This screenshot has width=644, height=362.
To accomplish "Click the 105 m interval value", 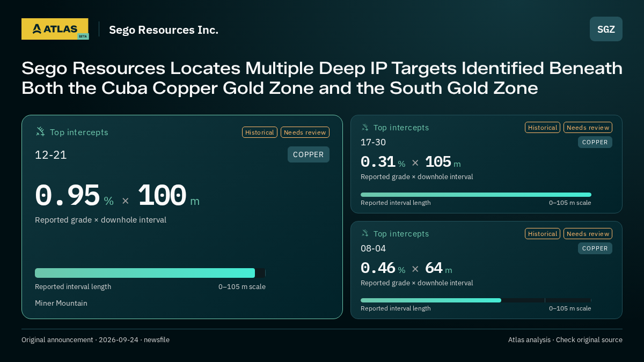I will pos(443,162).
